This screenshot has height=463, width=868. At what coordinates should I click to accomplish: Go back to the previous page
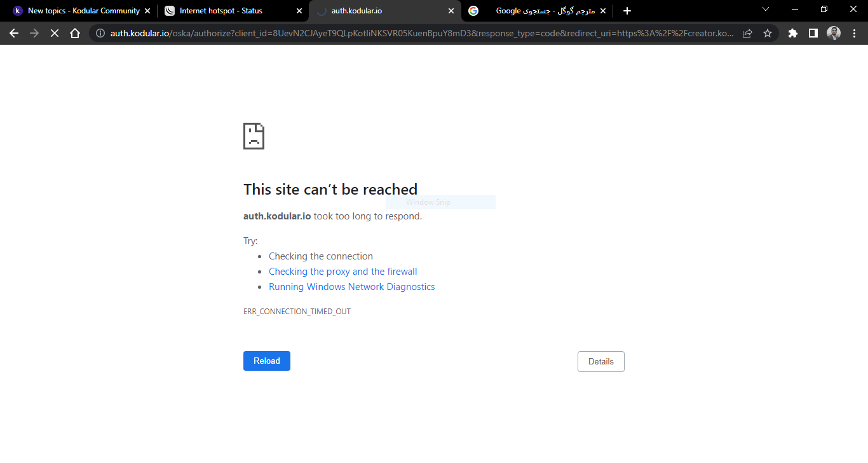[14, 33]
